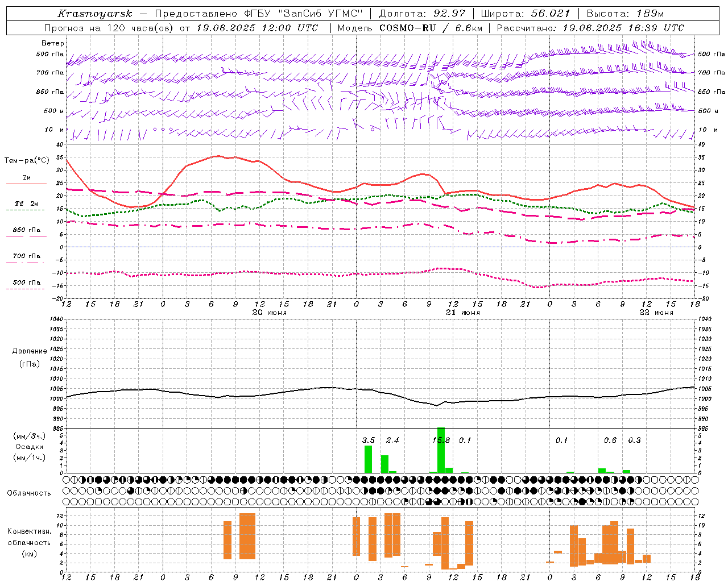This screenshot has height=582, width=728.
Task: Click the 22 июня date label
Action: (656, 313)
